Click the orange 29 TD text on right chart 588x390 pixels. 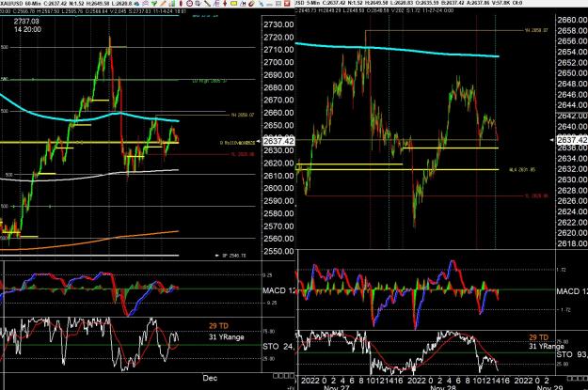(538, 337)
